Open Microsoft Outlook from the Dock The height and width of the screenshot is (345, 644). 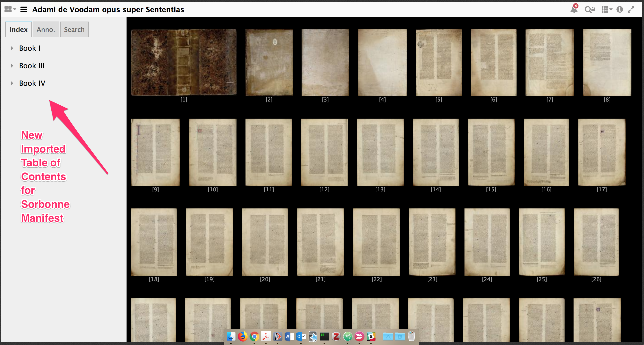coord(301,336)
